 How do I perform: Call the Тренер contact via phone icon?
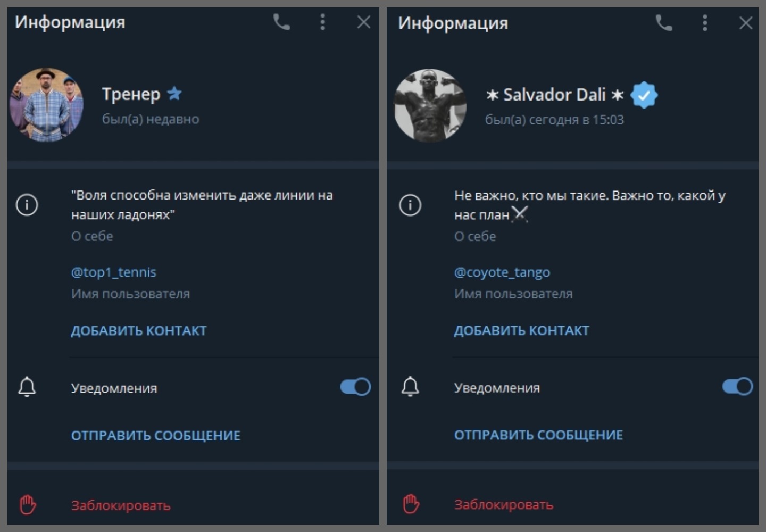click(x=281, y=22)
